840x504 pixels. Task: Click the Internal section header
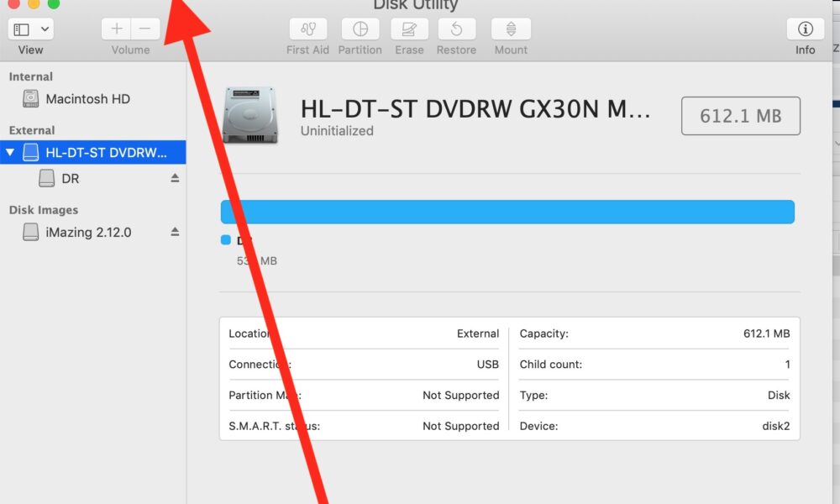(31, 76)
